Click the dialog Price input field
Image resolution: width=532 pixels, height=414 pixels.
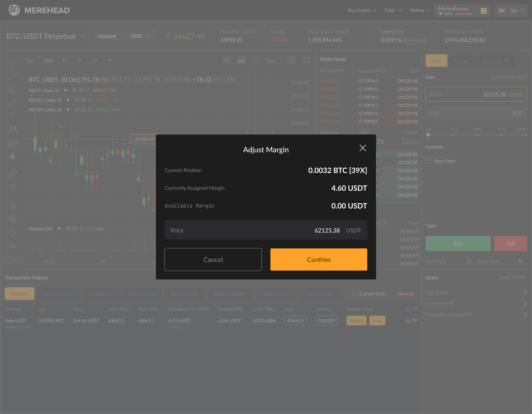(266, 230)
